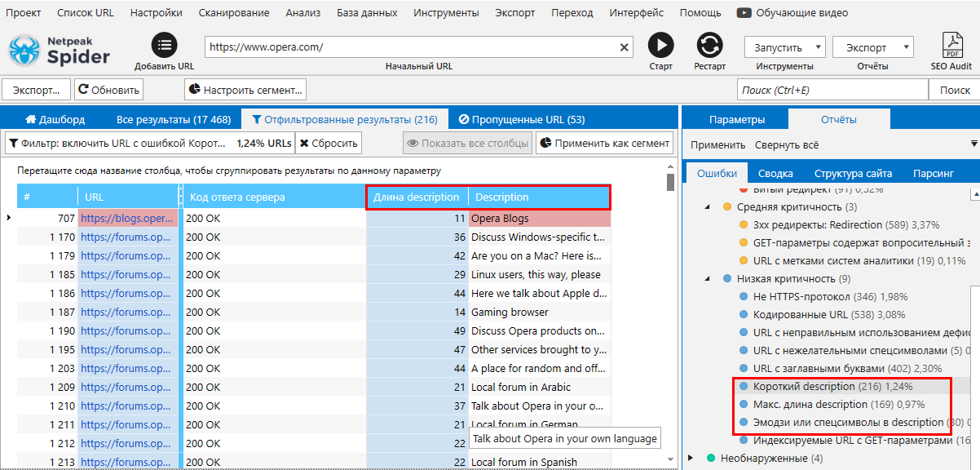Open the Переход menu
The image size is (980, 470).
coord(572,13)
